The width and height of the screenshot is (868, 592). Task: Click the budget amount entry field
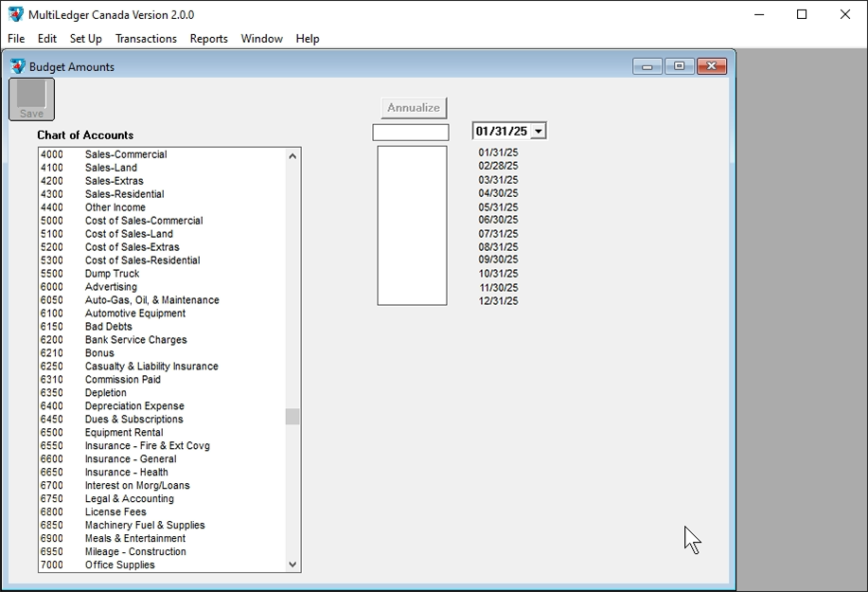pyautogui.click(x=411, y=133)
